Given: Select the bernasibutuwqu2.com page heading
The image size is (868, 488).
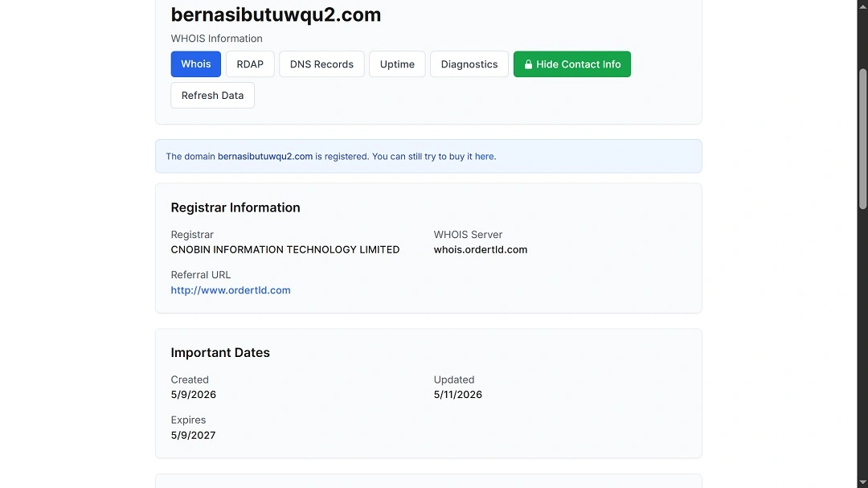Looking at the screenshot, I should click(276, 14).
